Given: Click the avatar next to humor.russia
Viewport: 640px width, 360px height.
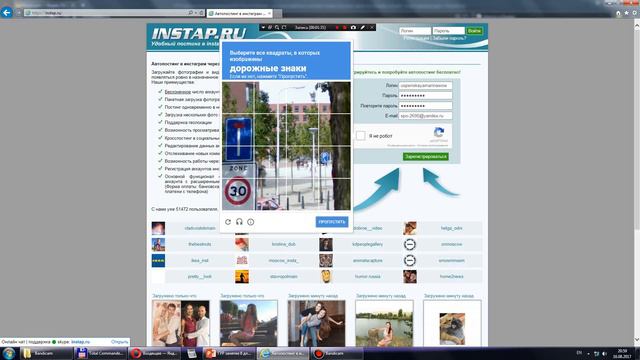Looking at the screenshot, I should 326,277.
